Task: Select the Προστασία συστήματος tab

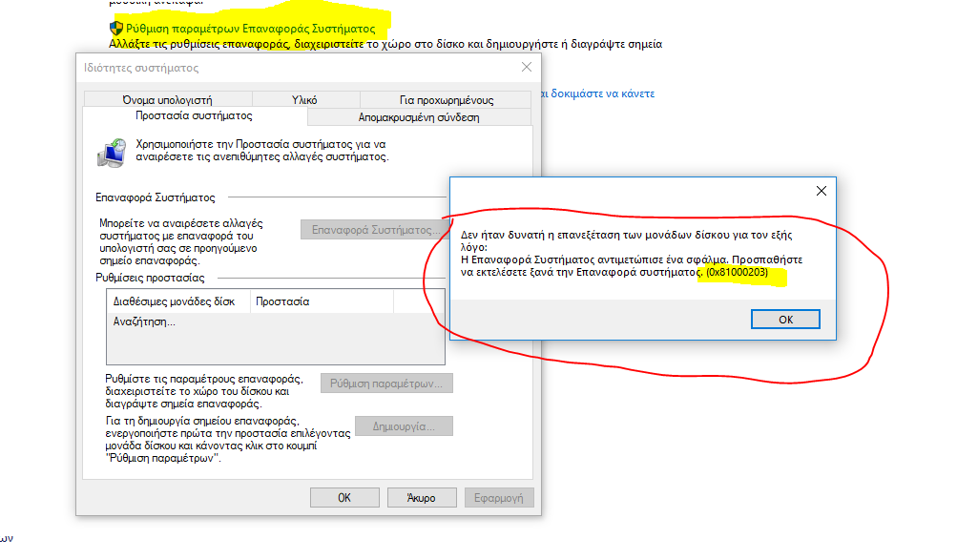Action: point(194,115)
